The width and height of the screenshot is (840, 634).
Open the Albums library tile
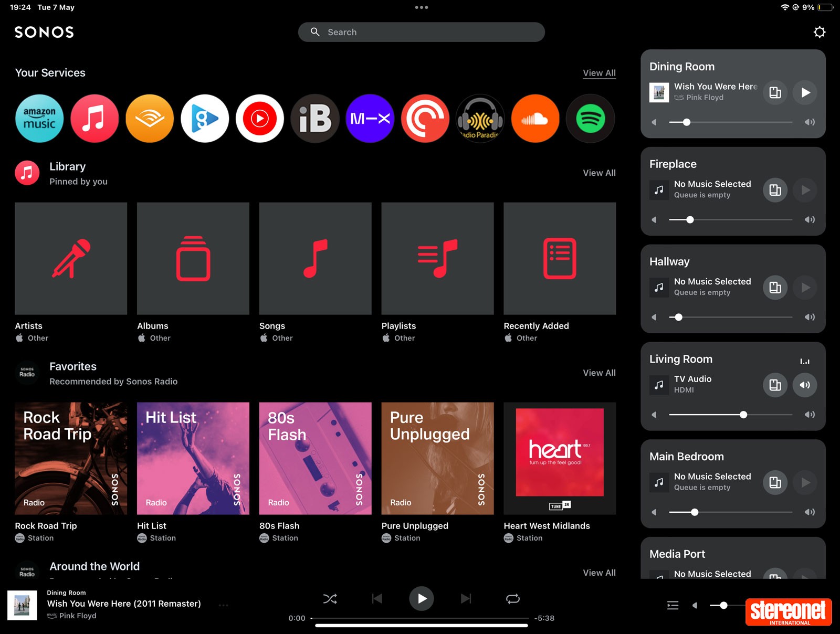click(193, 258)
